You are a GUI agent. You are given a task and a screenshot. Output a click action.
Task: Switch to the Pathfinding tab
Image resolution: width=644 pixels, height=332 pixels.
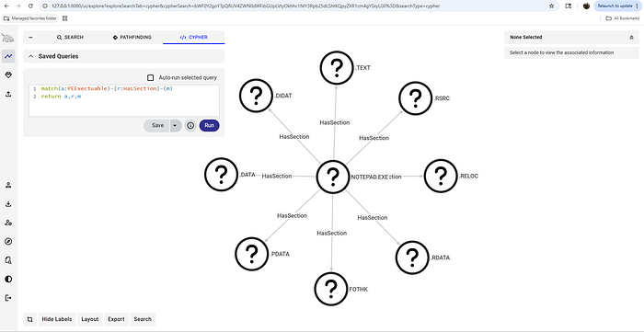132,38
